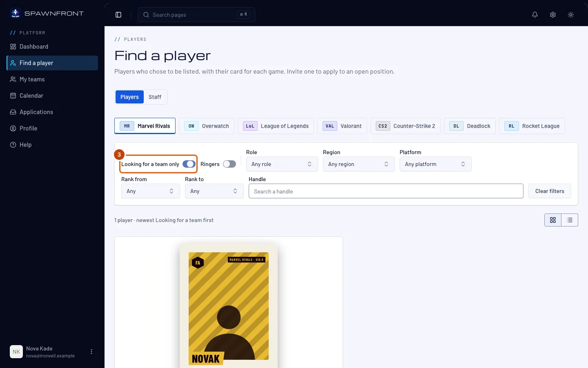The width and height of the screenshot is (588, 368).
Task: Clear filters button
Action: 550,191
